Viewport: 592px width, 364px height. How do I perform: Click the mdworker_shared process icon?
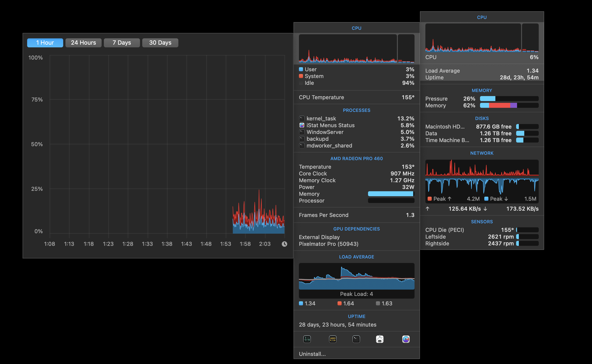(302, 145)
